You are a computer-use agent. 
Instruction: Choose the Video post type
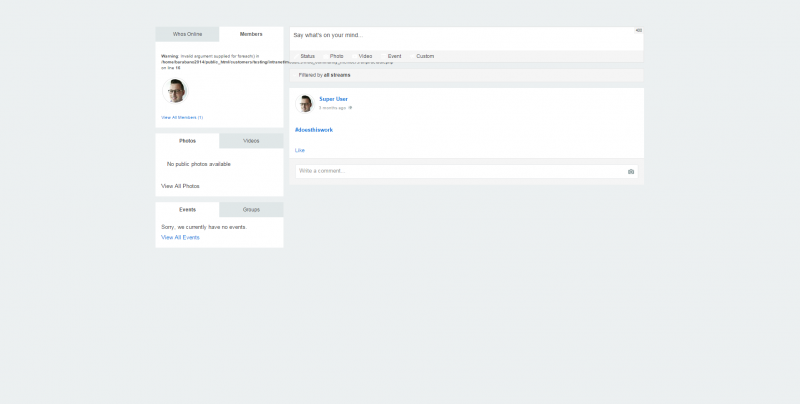click(365, 56)
